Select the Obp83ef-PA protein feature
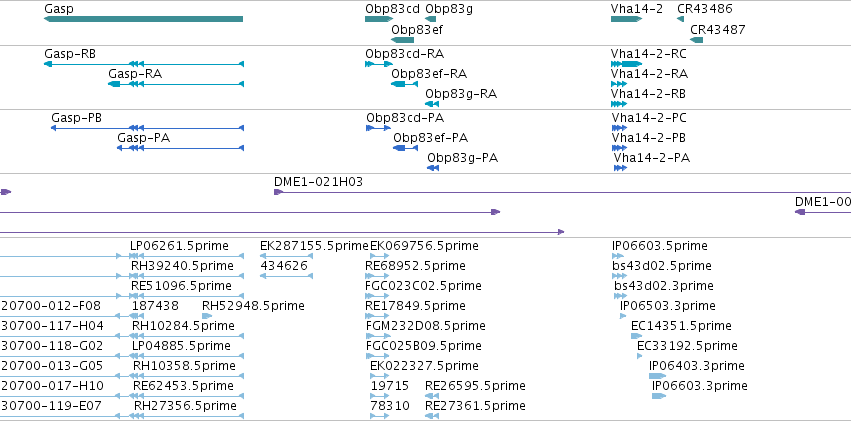 pos(405,148)
